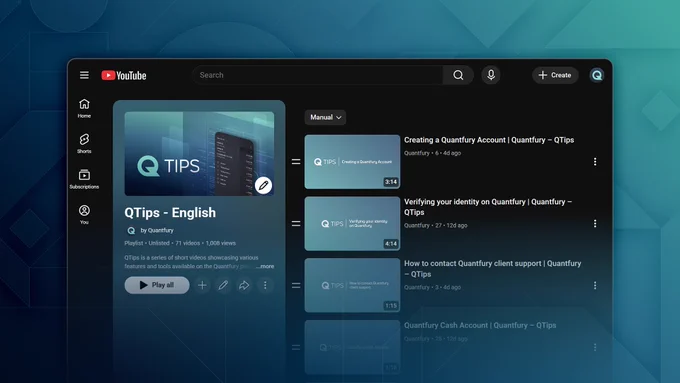
Task: Open Subscriptions in the sidebar
Action: pos(84,179)
